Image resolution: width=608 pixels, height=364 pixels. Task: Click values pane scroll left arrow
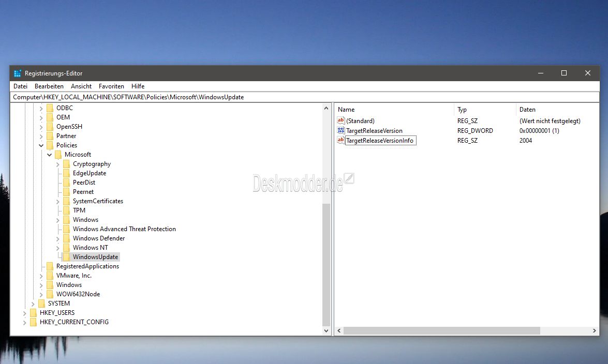pos(339,331)
